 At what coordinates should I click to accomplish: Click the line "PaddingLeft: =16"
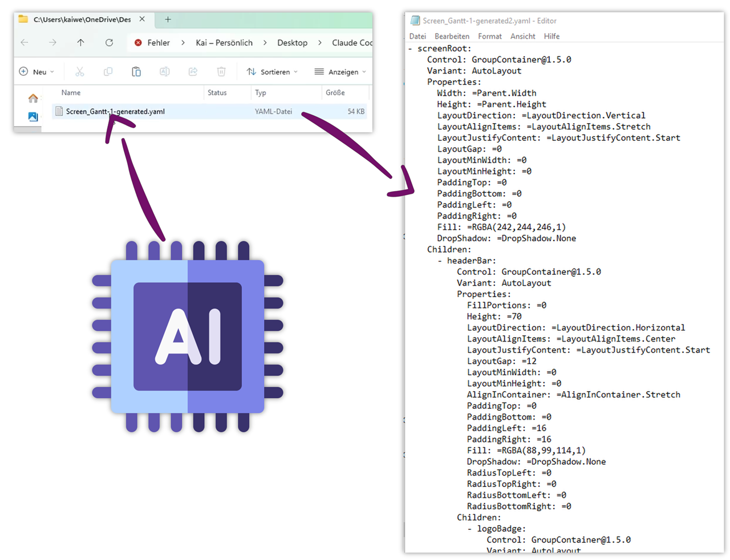pos(506,428)
